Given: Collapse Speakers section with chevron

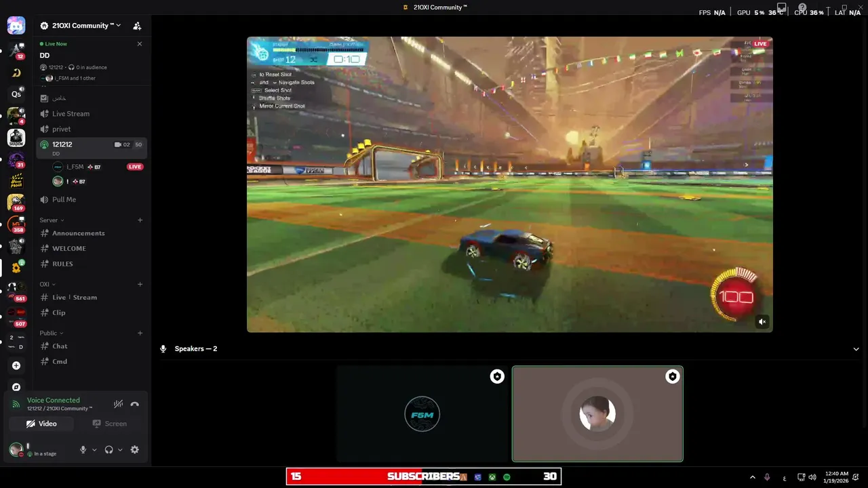Looking at the screenshot, I should [856, 349].
